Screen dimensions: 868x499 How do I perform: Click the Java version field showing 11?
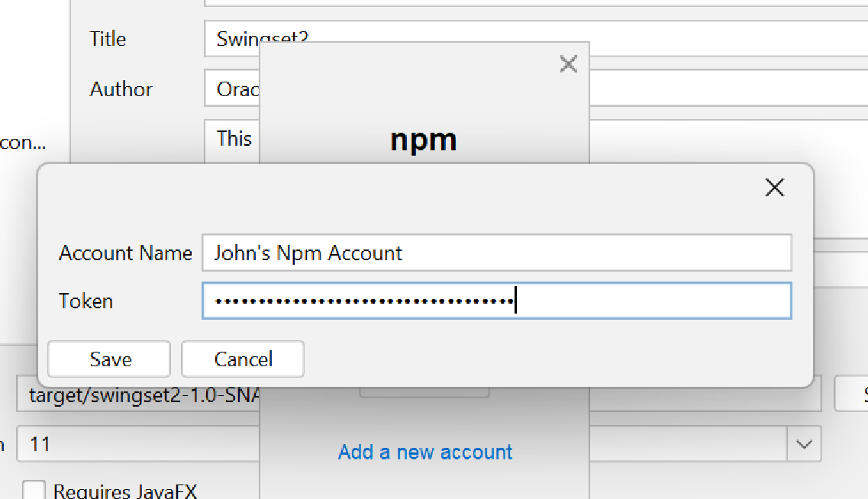[137, 444]
